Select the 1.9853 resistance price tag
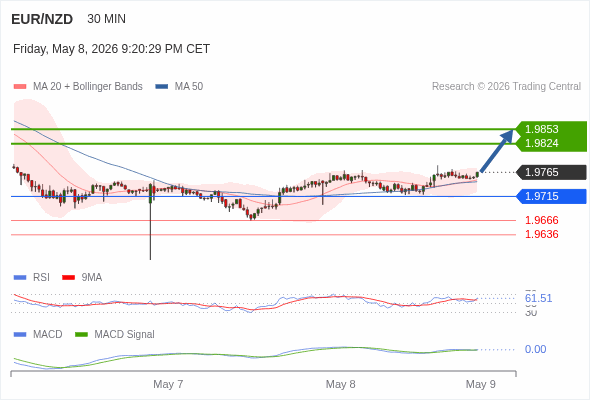The image size is (590, 400). pyautogui.click(x=551, y=129)
